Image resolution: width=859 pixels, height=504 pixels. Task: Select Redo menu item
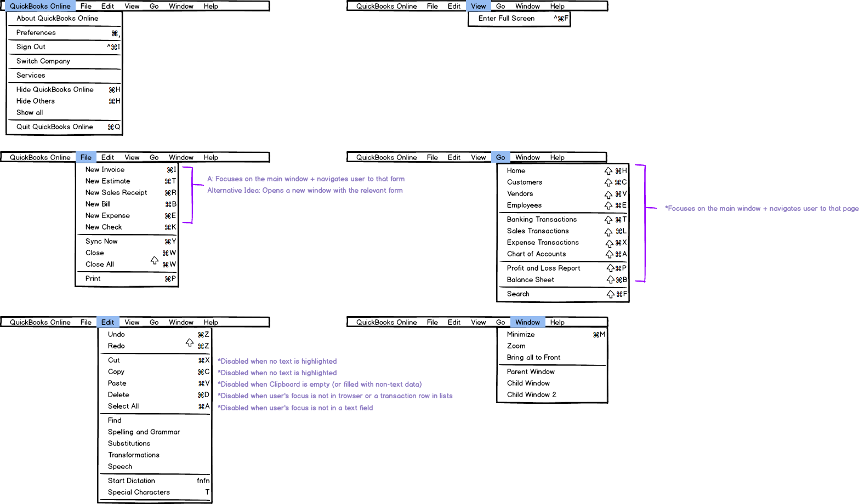tap(155, 346)
